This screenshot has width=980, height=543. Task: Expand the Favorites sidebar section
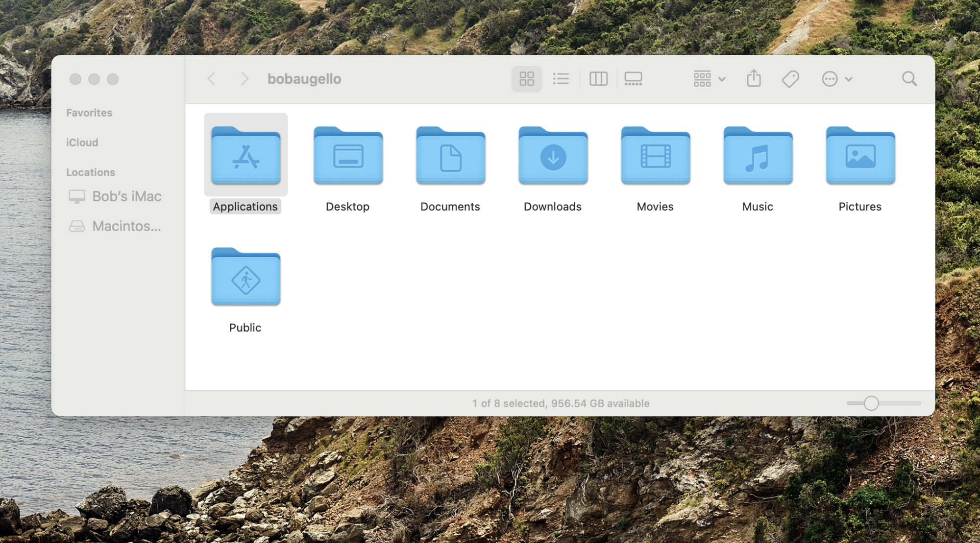pos(89,113)
